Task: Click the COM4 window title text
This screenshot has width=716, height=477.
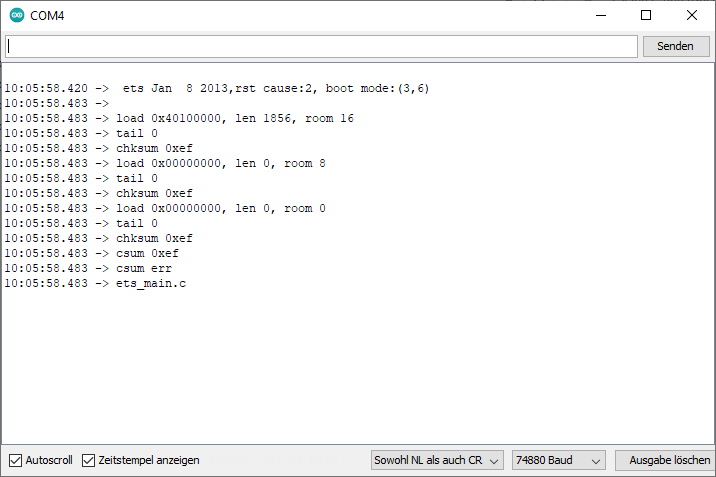Action: coord(47,16)
